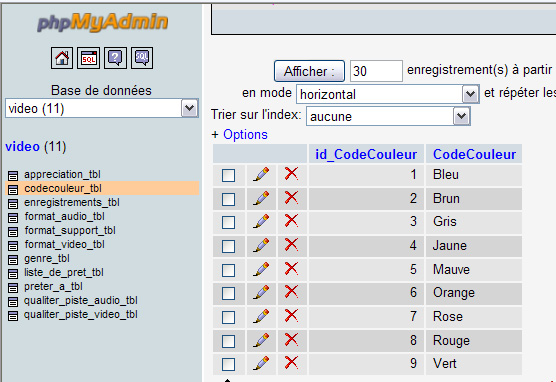Open the SQL query window icon
556x382 pixels.
pos(89,58)
